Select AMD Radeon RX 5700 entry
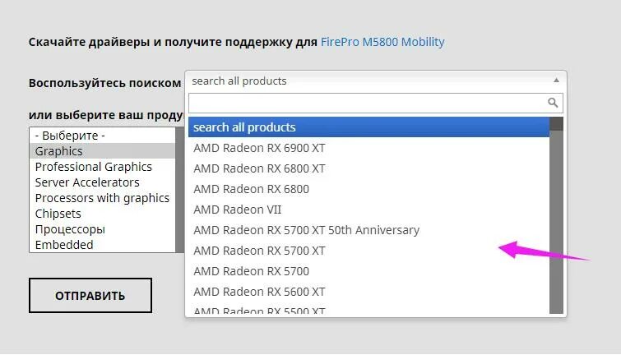The height and width of the screenshot is (364, 621). 368,271
